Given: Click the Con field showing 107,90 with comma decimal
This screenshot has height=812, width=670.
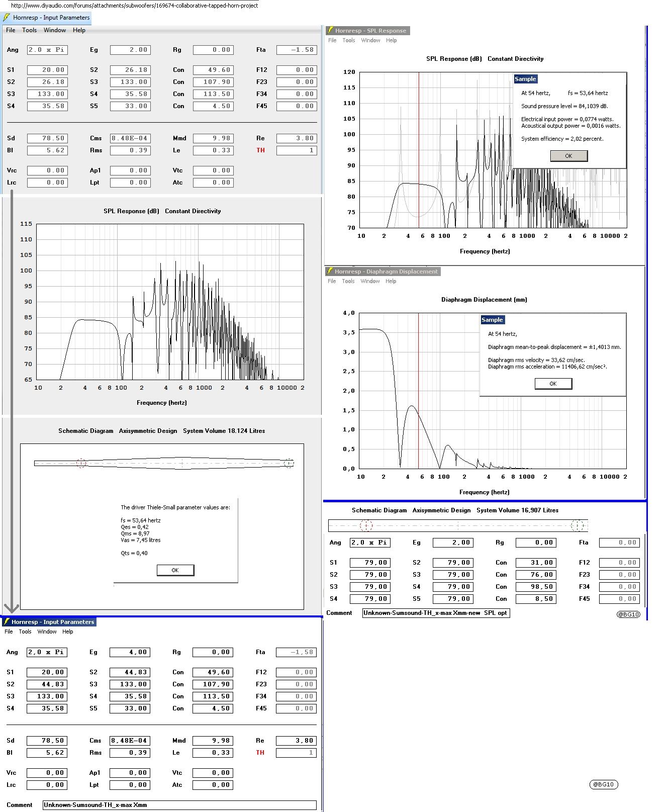Looking at the screenshot, I should coord(213,684).
